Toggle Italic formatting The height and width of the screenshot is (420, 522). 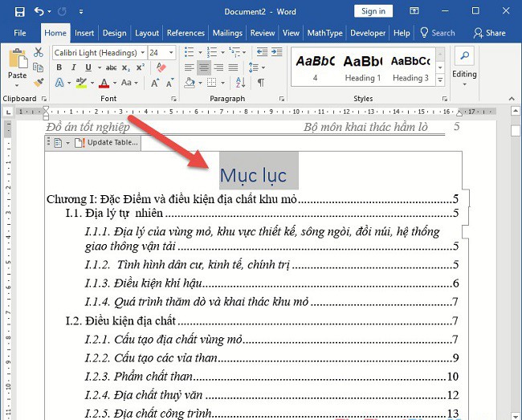[74, 67]
